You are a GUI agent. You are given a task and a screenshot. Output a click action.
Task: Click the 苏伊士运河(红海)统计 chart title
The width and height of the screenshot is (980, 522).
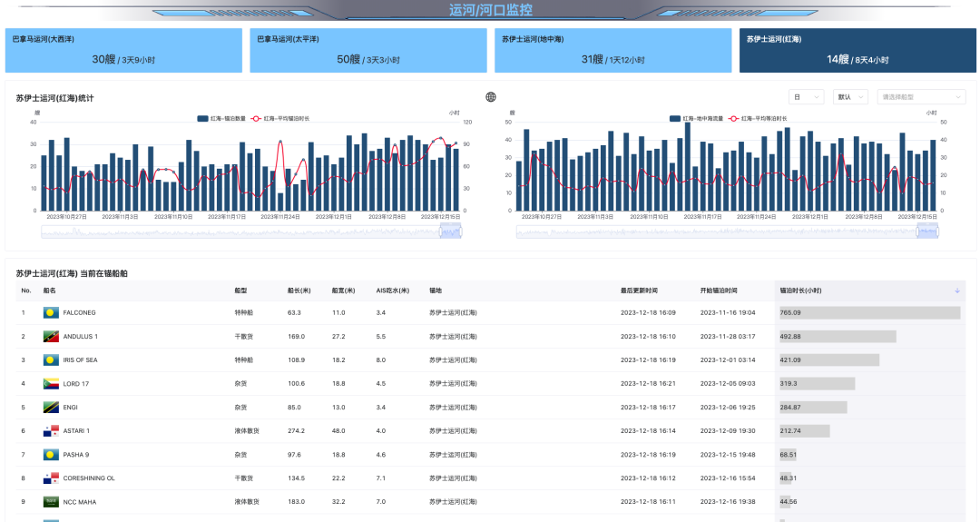[55, 98]
